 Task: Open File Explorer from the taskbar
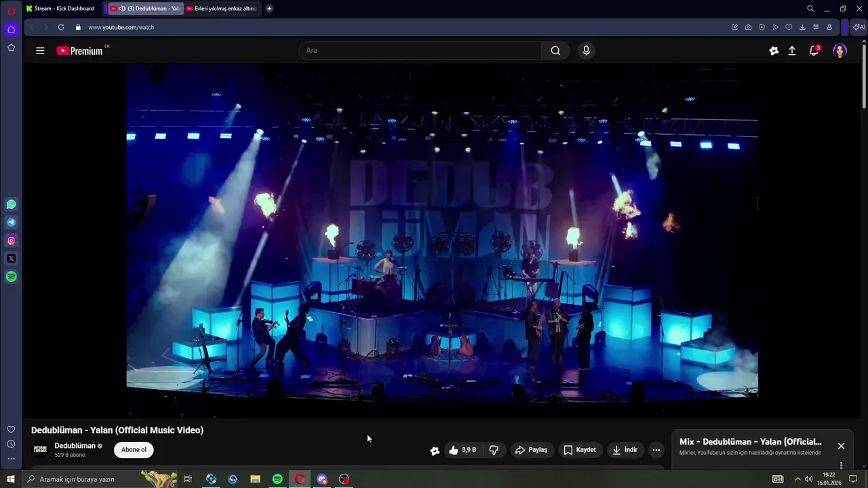pos(255,479)
